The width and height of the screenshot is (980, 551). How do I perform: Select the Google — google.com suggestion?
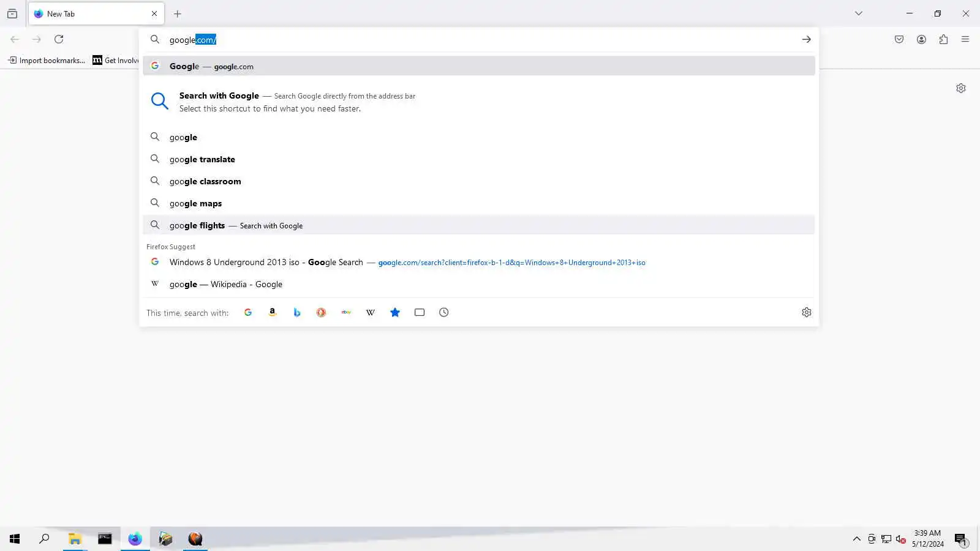click(x=479, y=66)
